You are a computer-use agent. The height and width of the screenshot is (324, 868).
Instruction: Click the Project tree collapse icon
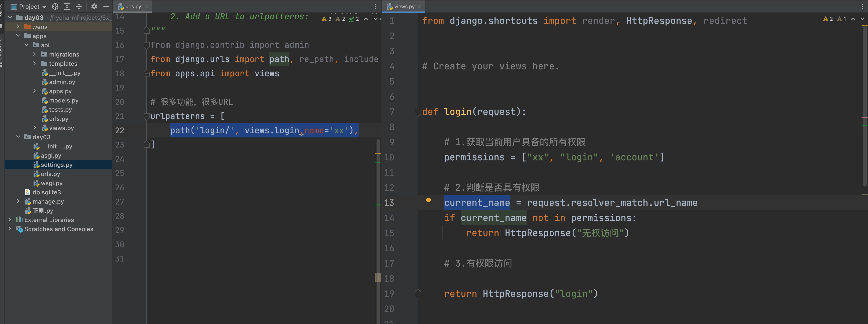(x=80, y=6)
